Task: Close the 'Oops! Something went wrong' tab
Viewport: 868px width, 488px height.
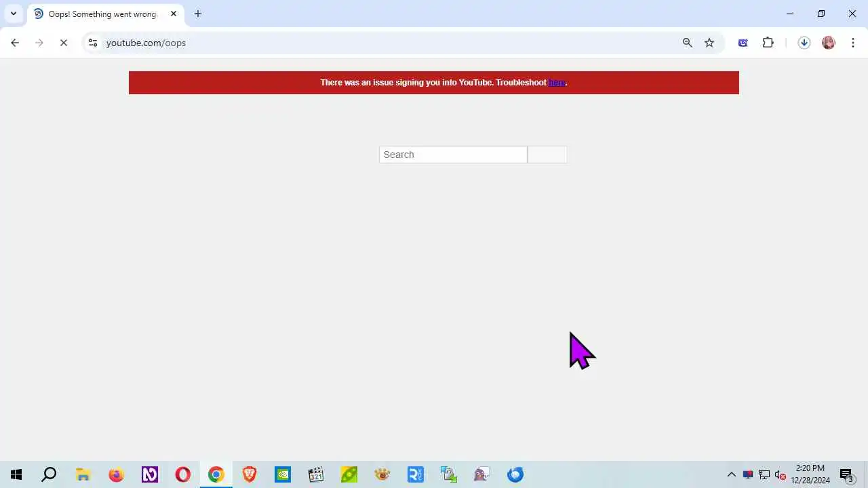Action: pos(174,14)
